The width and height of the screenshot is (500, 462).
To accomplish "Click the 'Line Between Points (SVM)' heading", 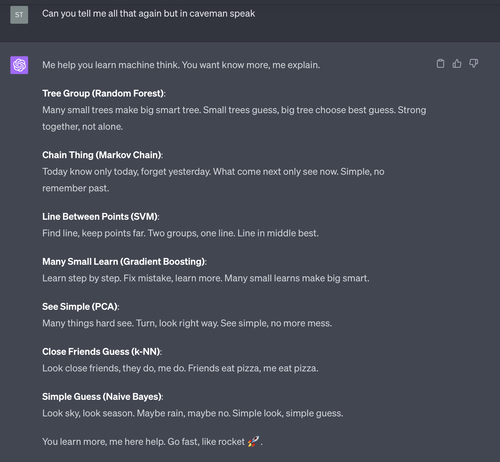I will [101, 217].
